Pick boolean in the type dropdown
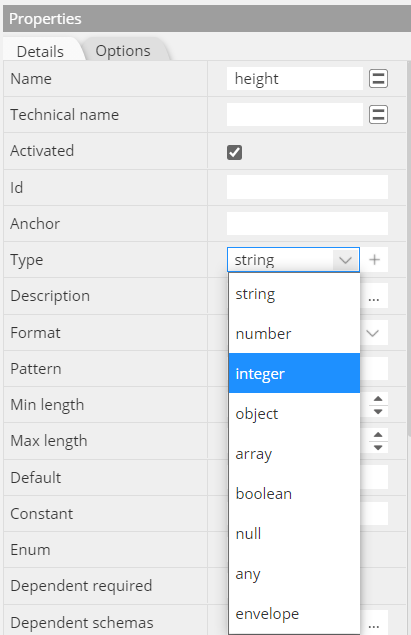This screenshot has height=635, width=411. point(294,493)
